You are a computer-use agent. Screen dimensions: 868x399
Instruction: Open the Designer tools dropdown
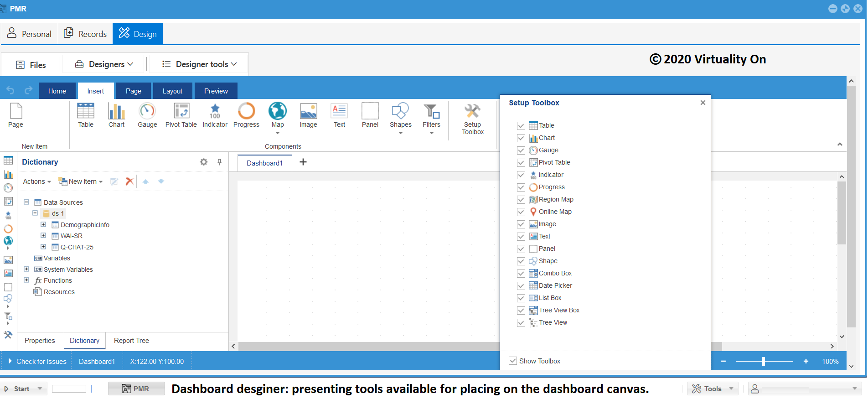click(x=199, y=64)
